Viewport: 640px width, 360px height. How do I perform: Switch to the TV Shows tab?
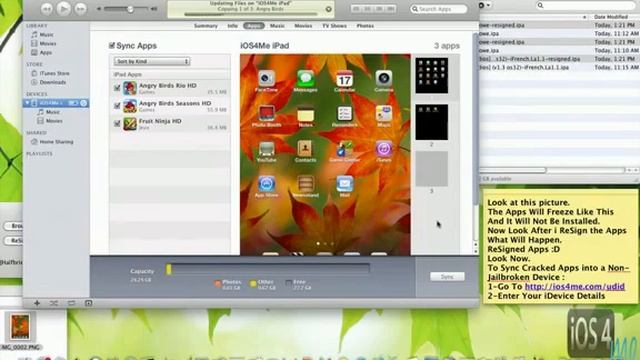pyautogui.click(x=334, y=26)
